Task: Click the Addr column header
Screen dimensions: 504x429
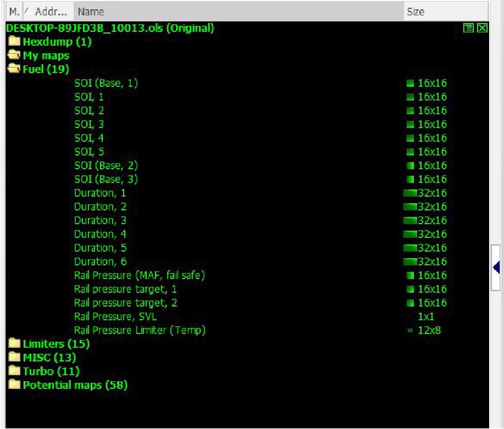Action: [x=51, y=12]
